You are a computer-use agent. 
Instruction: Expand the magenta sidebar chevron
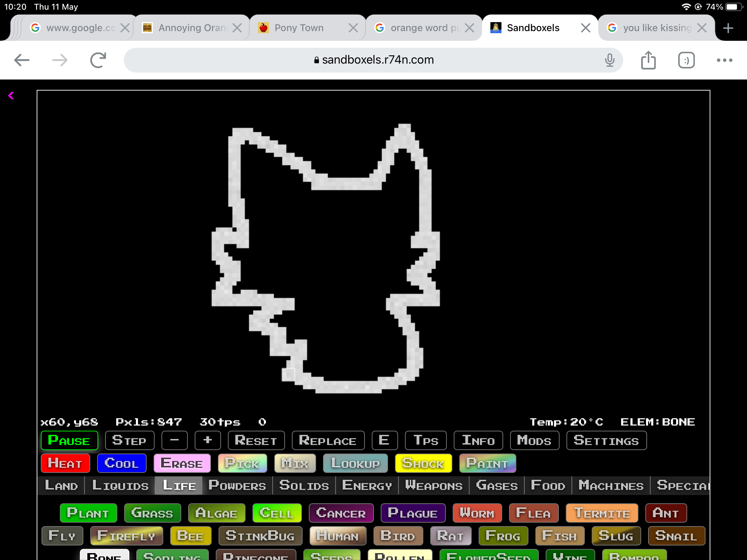pyautogui.click(x=11, y=96)
